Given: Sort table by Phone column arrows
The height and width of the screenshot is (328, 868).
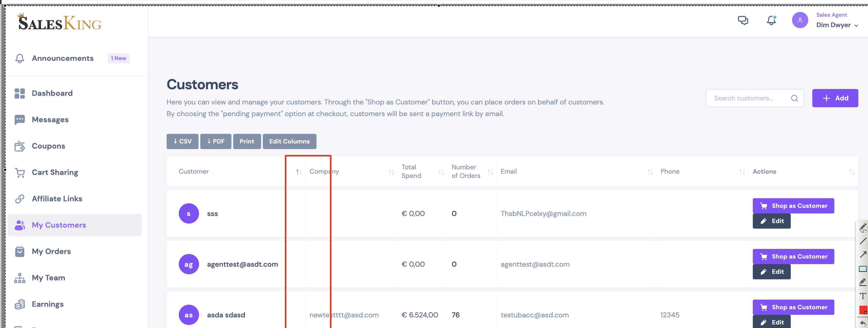Looking at the screenshot, I should 742,172.
